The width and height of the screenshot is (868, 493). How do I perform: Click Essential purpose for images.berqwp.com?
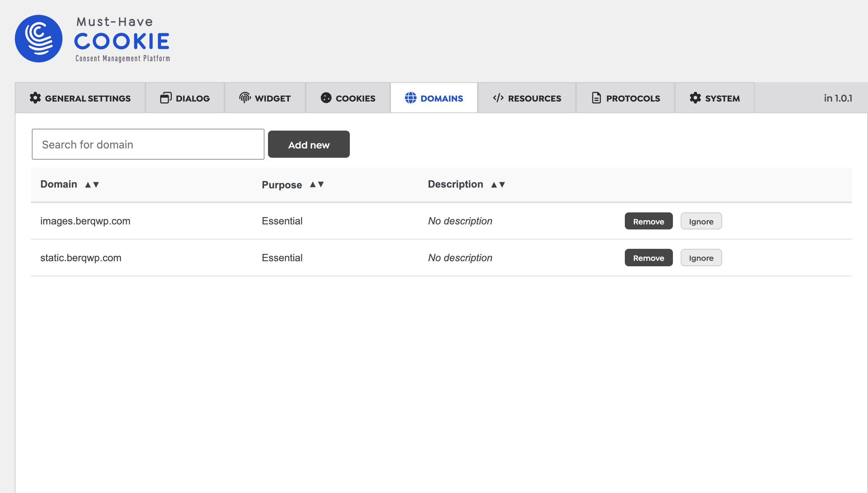pos(282,221)
